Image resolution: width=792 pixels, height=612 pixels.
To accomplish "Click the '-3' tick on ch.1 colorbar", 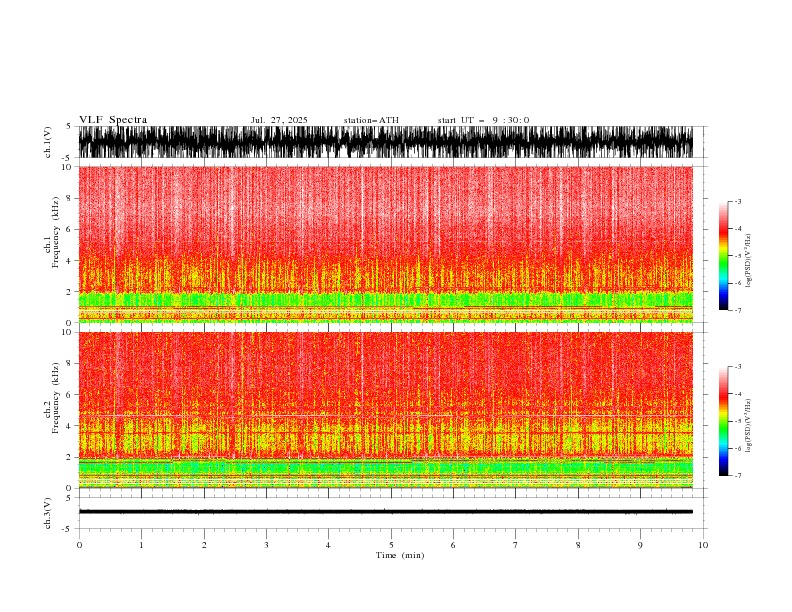I will point(738,201).
